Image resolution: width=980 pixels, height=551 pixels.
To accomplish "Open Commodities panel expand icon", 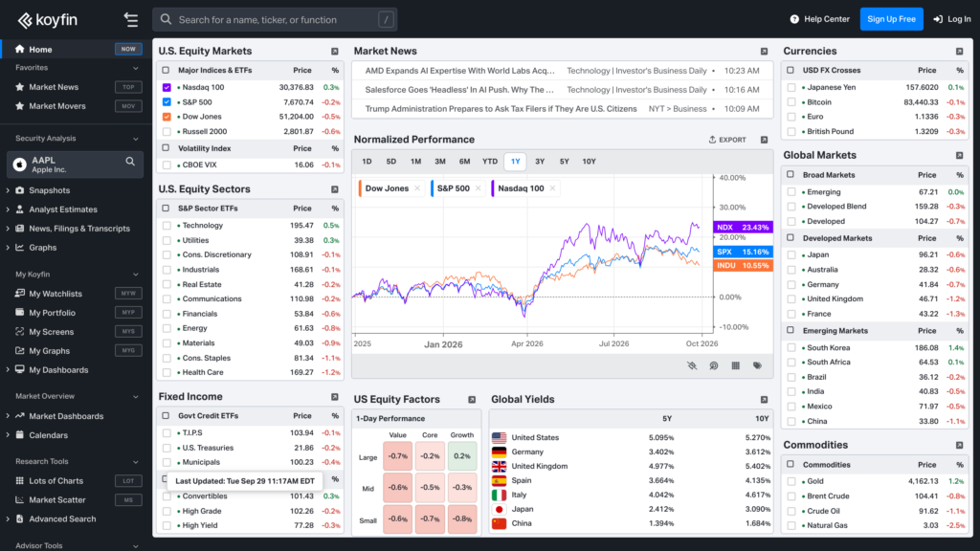I will pos(959,446).
